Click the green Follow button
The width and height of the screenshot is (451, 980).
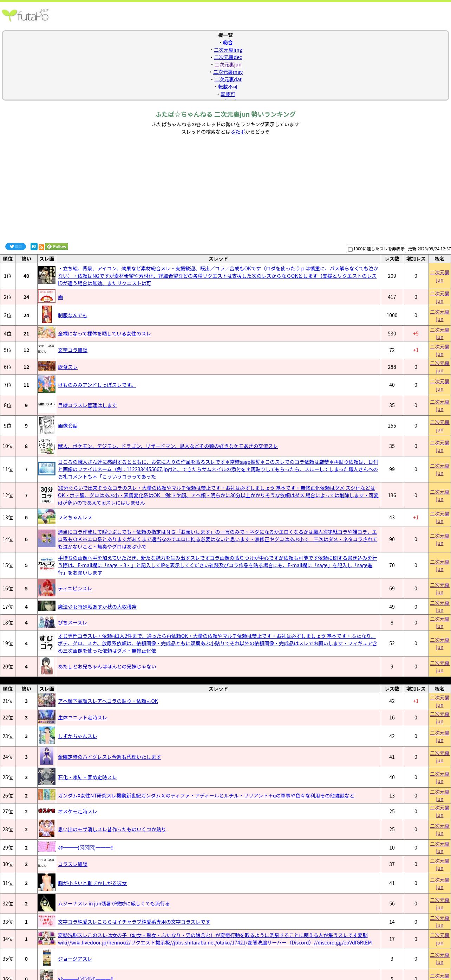57,246
